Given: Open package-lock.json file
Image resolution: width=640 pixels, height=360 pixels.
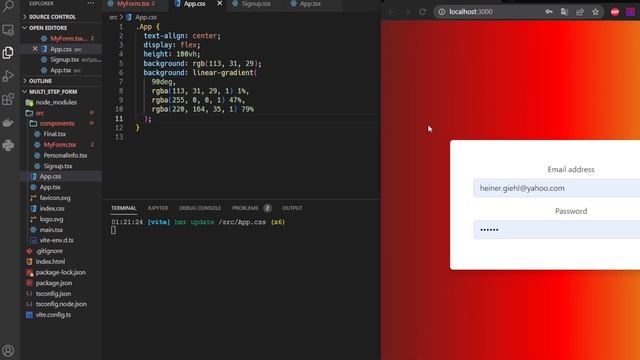Looking at the screenshot, I should point(60,272).
